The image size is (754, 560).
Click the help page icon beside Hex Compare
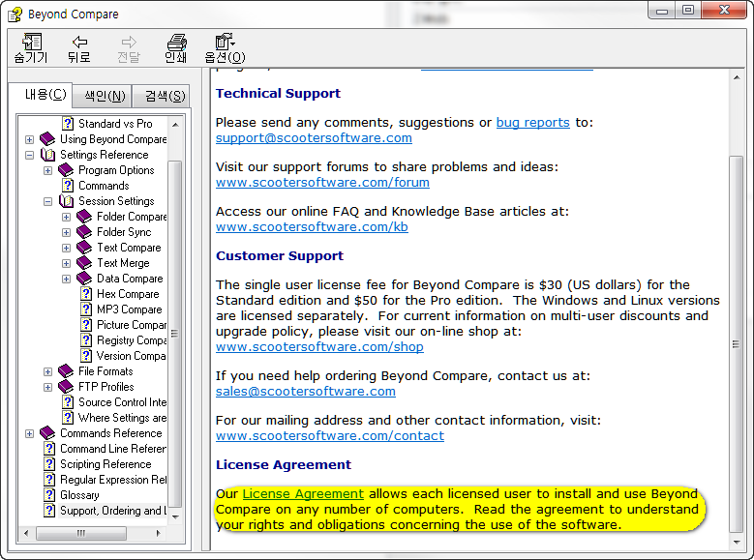coord(86,294)
